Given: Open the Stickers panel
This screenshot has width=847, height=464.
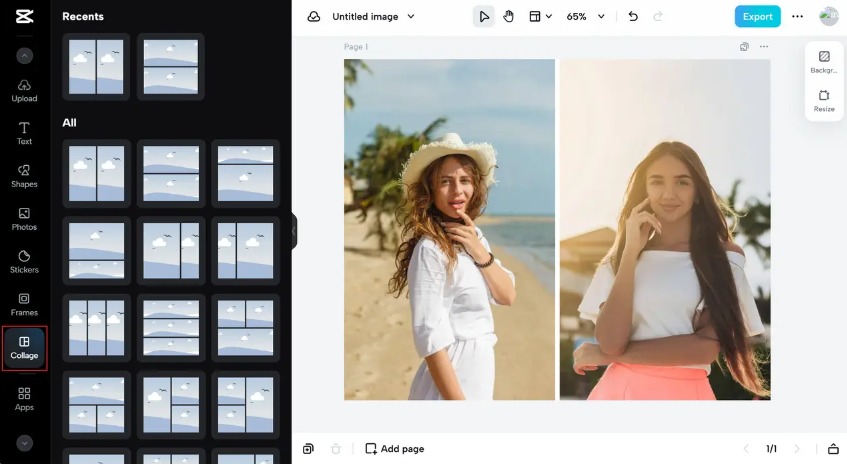Looking at the screenshot, I should 24,262.
